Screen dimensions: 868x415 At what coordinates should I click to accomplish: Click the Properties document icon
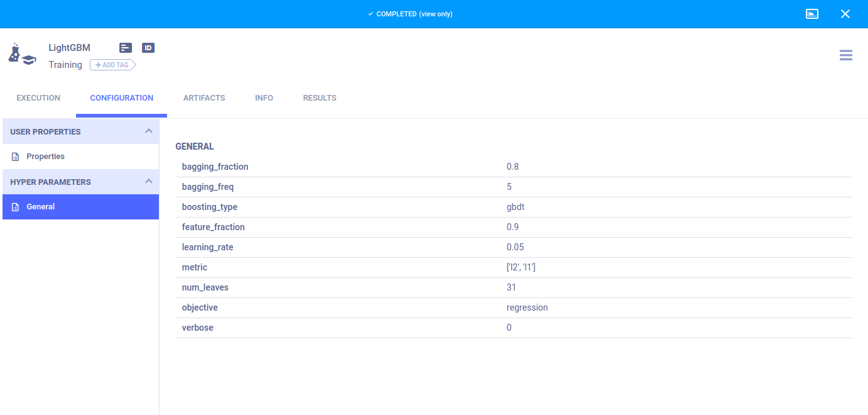coord(16,157)
